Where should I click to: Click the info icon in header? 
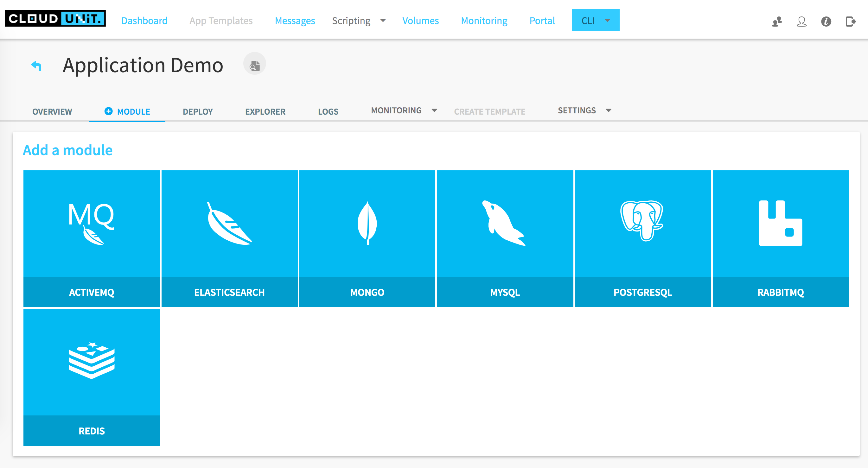point(826,22)
